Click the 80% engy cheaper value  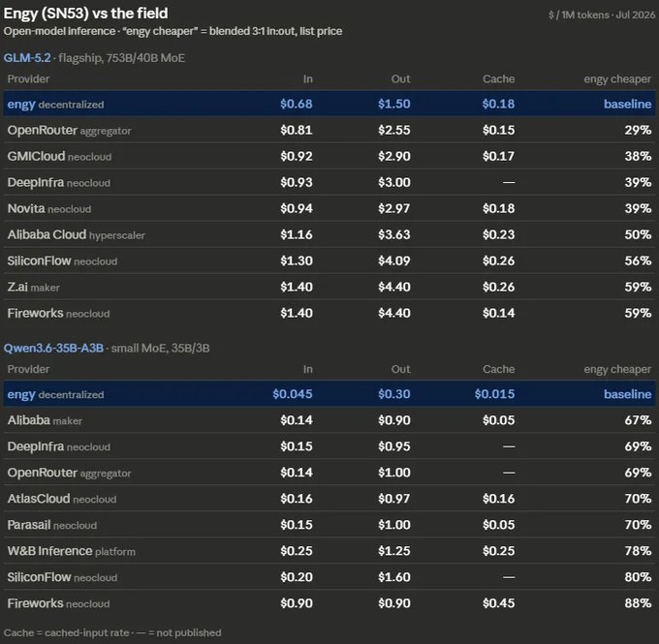[x=638, y=577]
